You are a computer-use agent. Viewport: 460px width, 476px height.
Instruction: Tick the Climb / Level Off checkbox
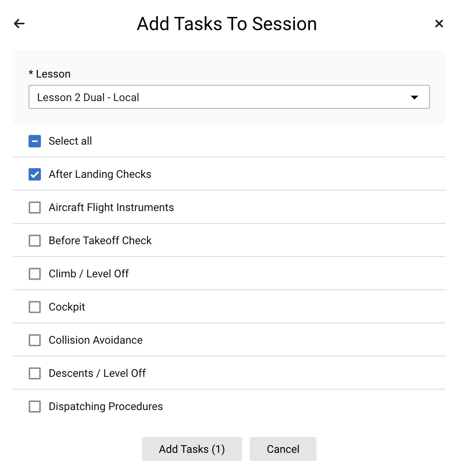(35, 274)
